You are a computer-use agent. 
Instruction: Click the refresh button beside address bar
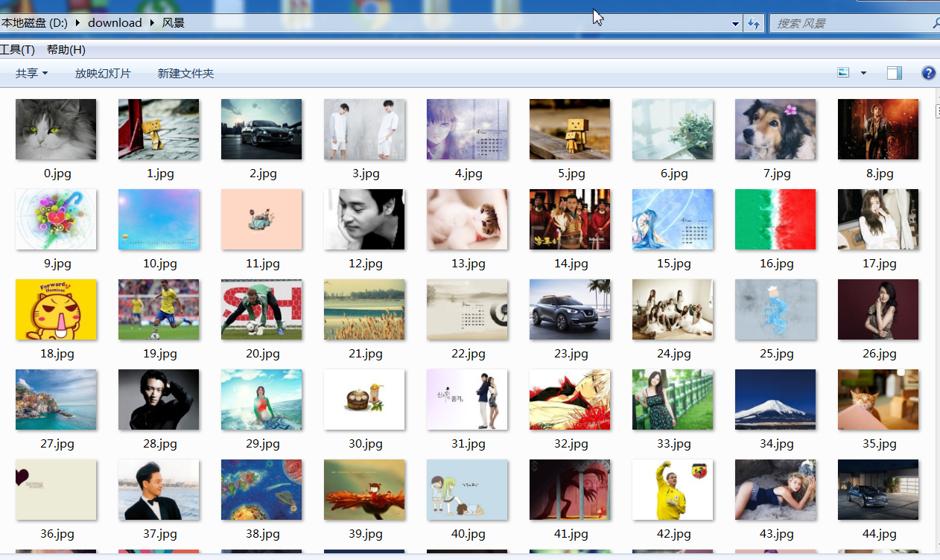[x=754, y=23]
